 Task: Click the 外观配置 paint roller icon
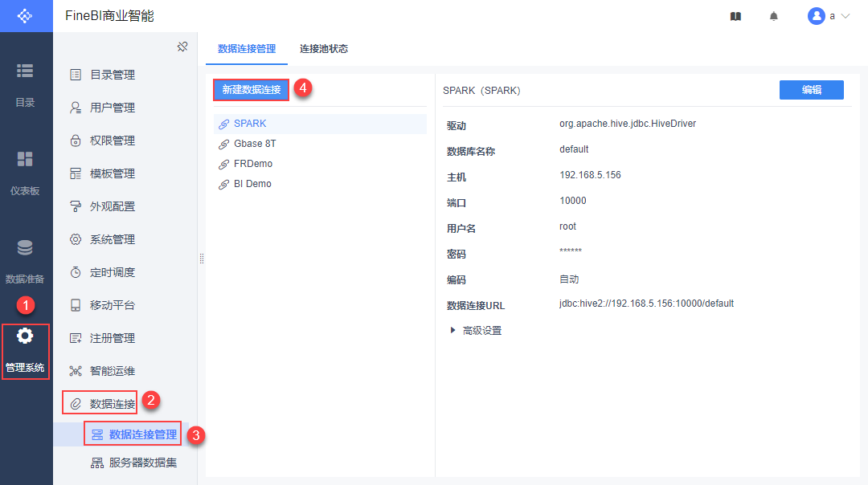pos(76,206)
